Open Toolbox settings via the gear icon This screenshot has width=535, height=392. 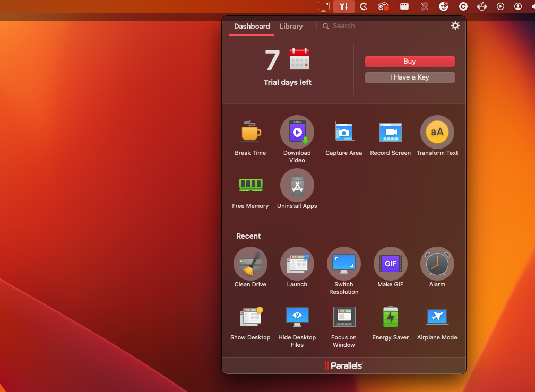click(455, 25)
